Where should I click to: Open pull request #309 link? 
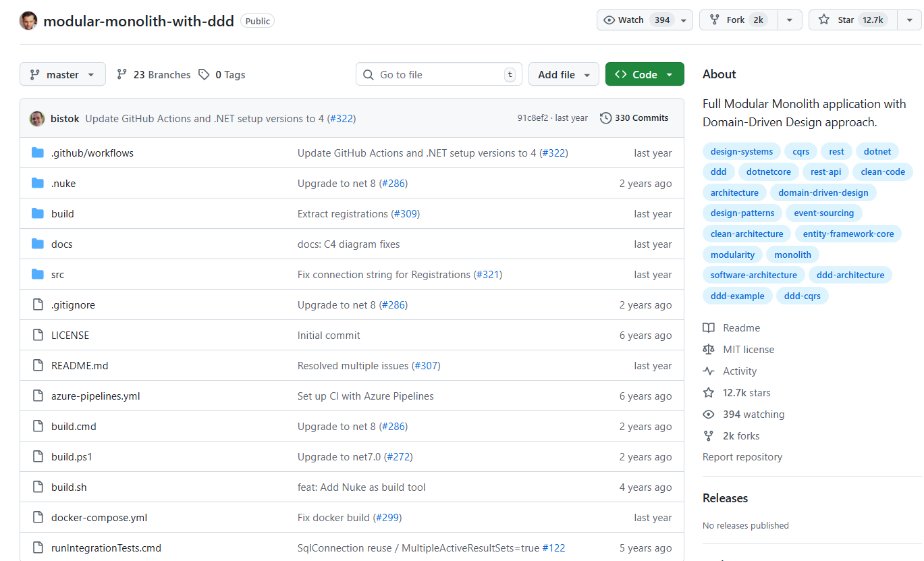pos(405,214)
